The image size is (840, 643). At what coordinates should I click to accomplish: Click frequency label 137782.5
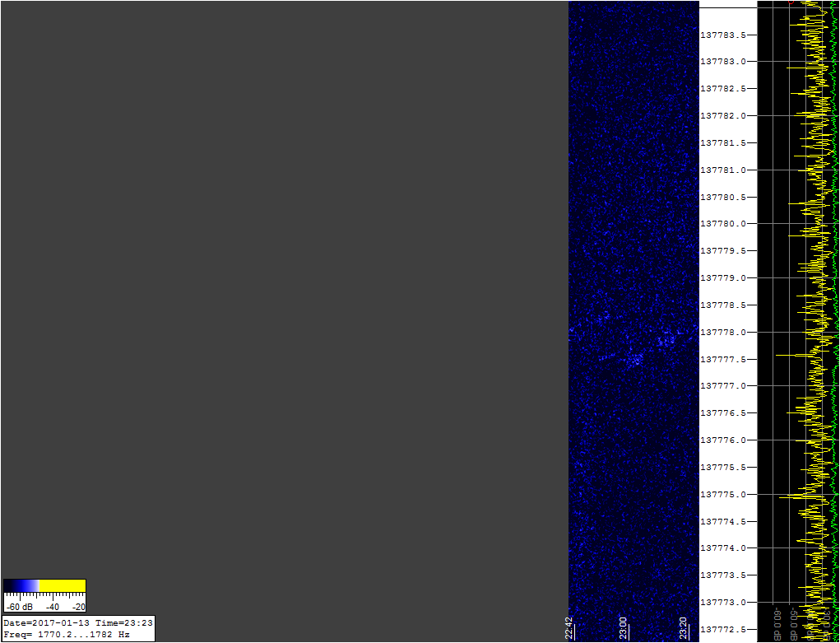[724, 88]
